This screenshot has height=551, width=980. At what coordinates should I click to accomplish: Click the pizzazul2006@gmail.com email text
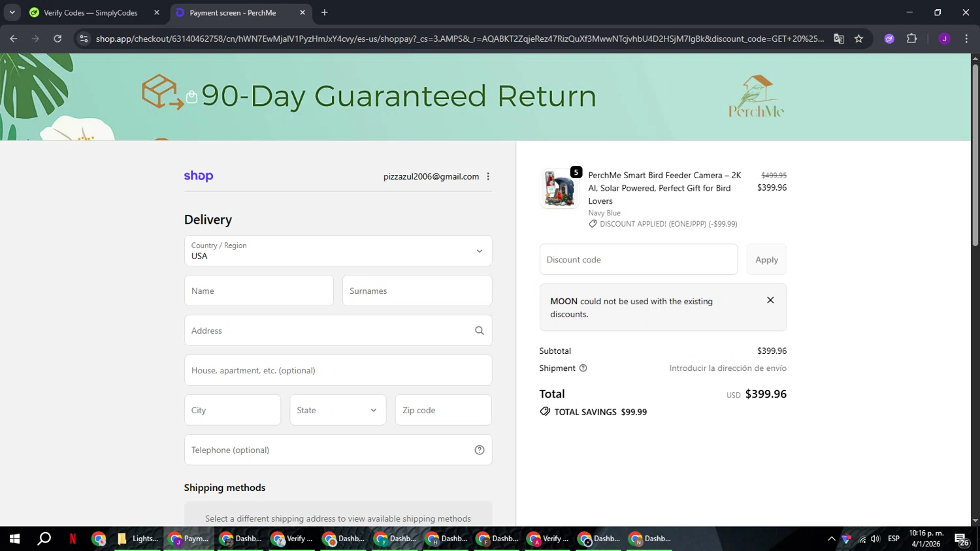(431, 176)
